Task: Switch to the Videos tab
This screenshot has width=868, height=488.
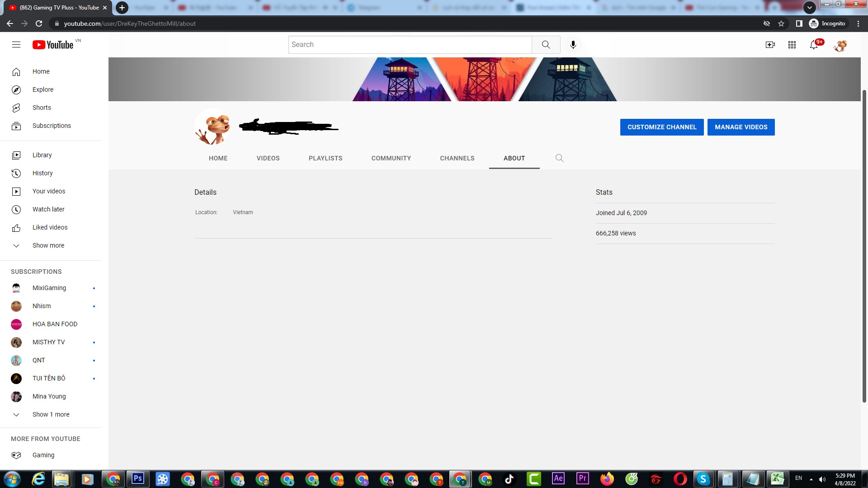Action: coord(268,158)
